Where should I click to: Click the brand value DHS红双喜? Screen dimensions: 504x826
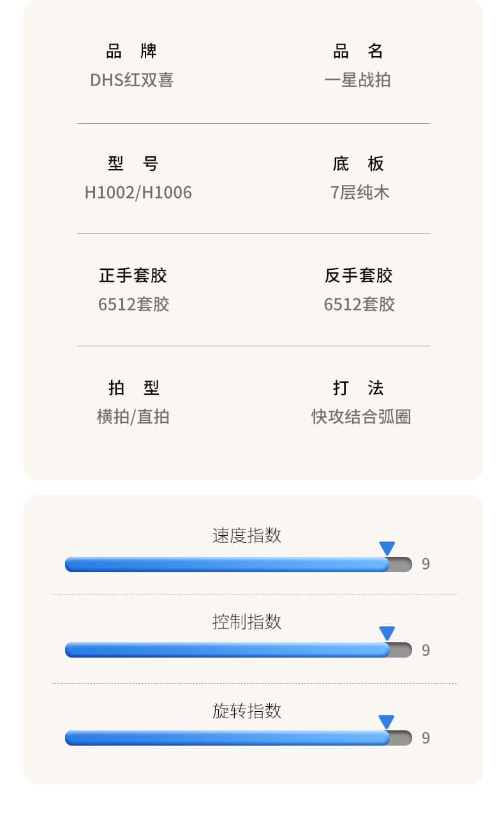(131, 80)
